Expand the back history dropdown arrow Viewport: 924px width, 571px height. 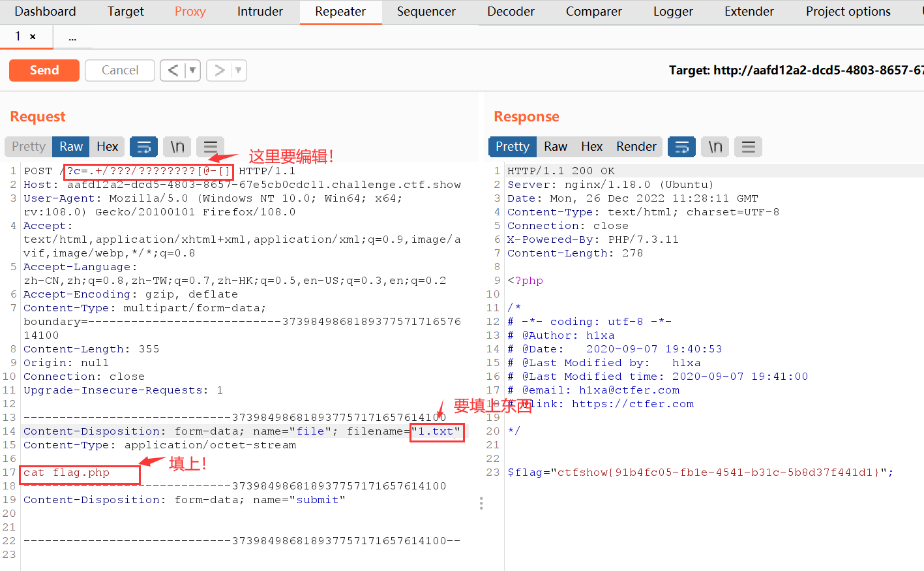point(192,70)
